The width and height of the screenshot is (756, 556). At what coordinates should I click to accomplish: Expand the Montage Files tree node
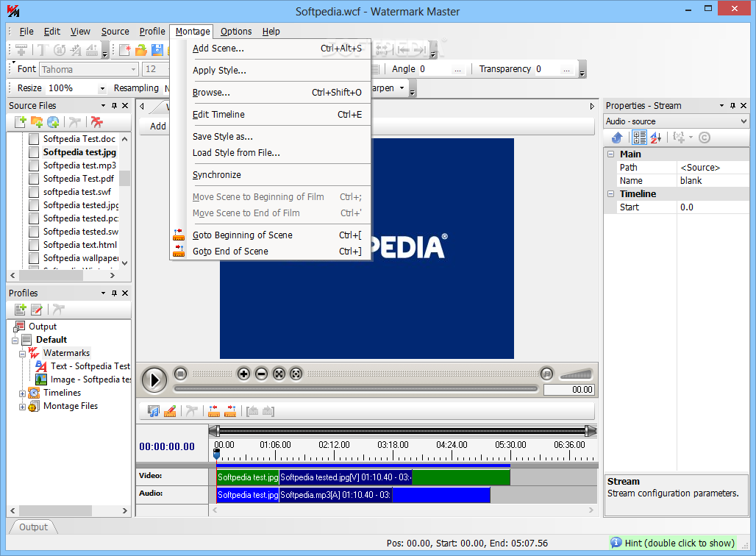[x=22, y=407]
